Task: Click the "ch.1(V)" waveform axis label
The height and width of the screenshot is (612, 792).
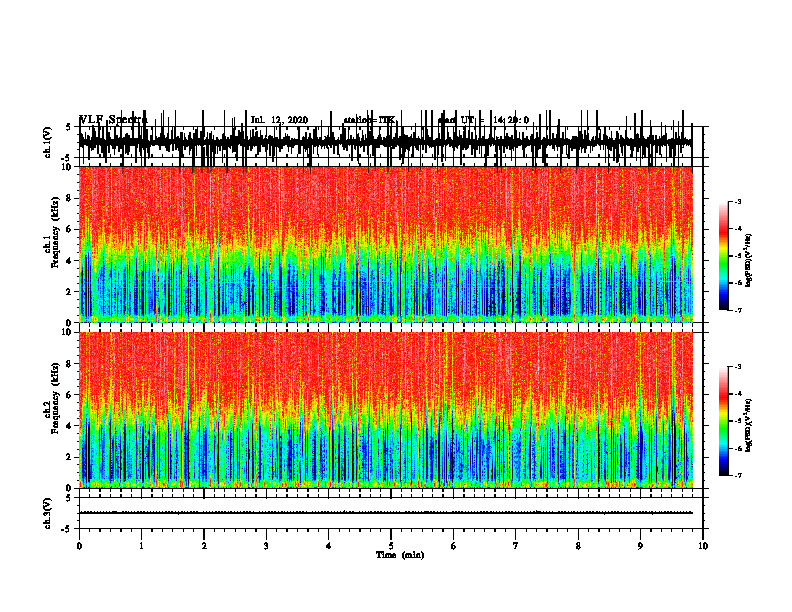Action: [x=48, y=142]
